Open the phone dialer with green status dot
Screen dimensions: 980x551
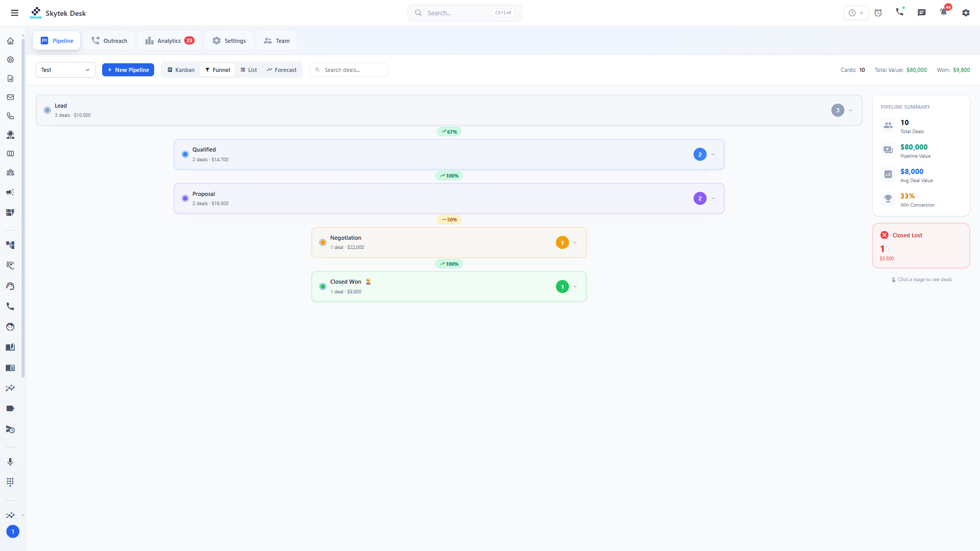[900, 12]
